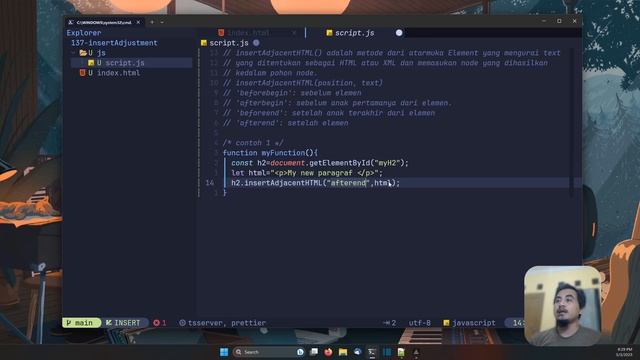The image size is (640, 360).
Task: Click the HTML icon beside index.html in Explorer
Action: [83, 73]
